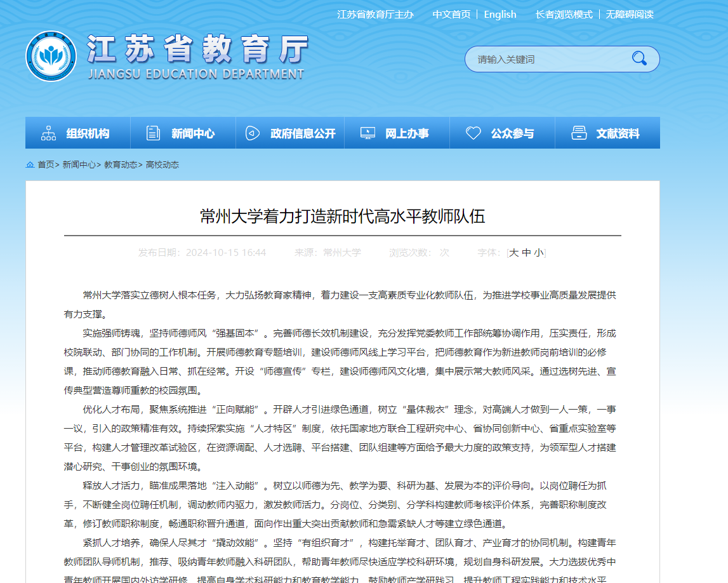The width and height of the screenshot is (728, 583).
Task: Click the home icon in the breadcrumb
Action: pyautogui.click(x=30, y=164)
